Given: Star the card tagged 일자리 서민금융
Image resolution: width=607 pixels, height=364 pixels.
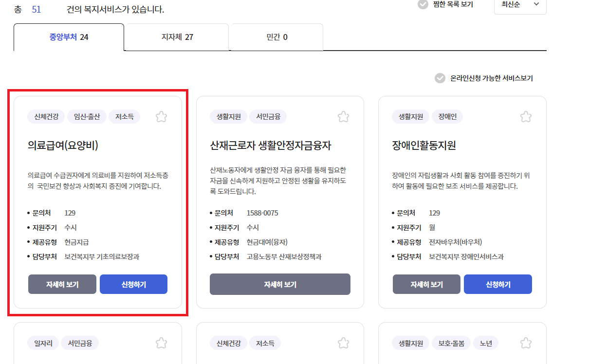Looking at the screenshot, I should (x=162, y=343).
